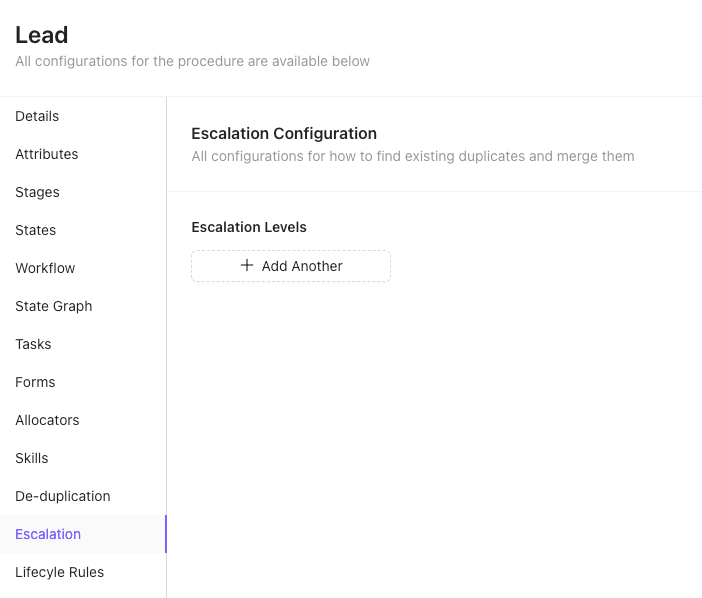
Task: Select the active Escalation menu item
Action: tap(83, 534)
